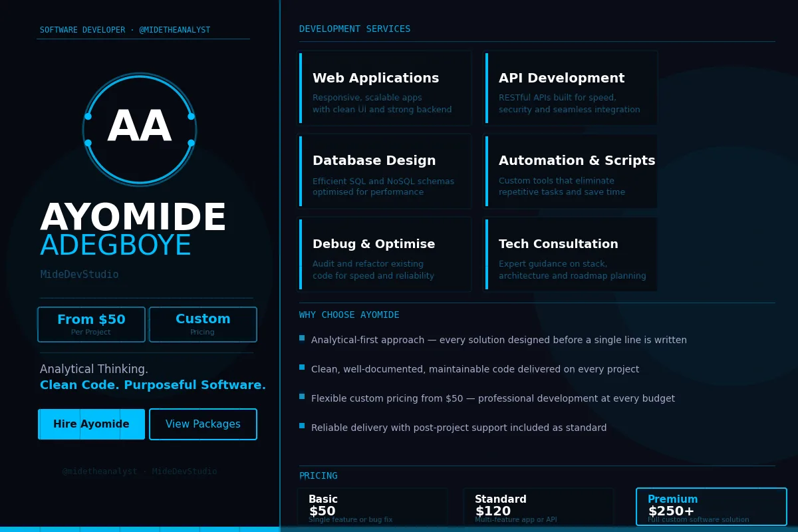Select the highlighted Premium $250+ plan
The height and width of the screenshot is (532, 798).
711,507
